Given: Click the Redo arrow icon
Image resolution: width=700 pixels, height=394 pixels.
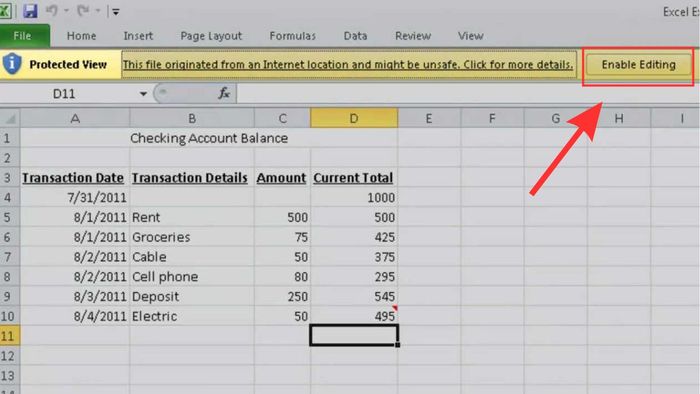Looking at the screenshot, I should 83,11.
